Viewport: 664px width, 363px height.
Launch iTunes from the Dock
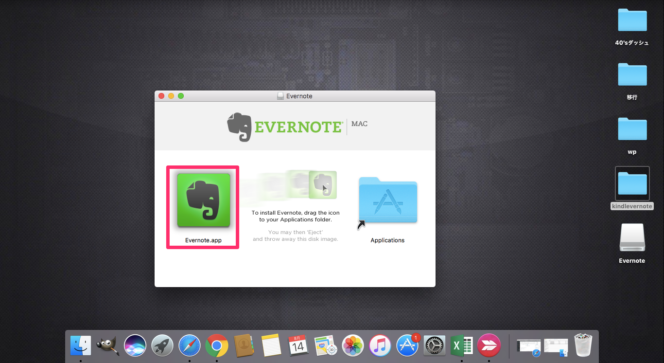pos(380,345)
